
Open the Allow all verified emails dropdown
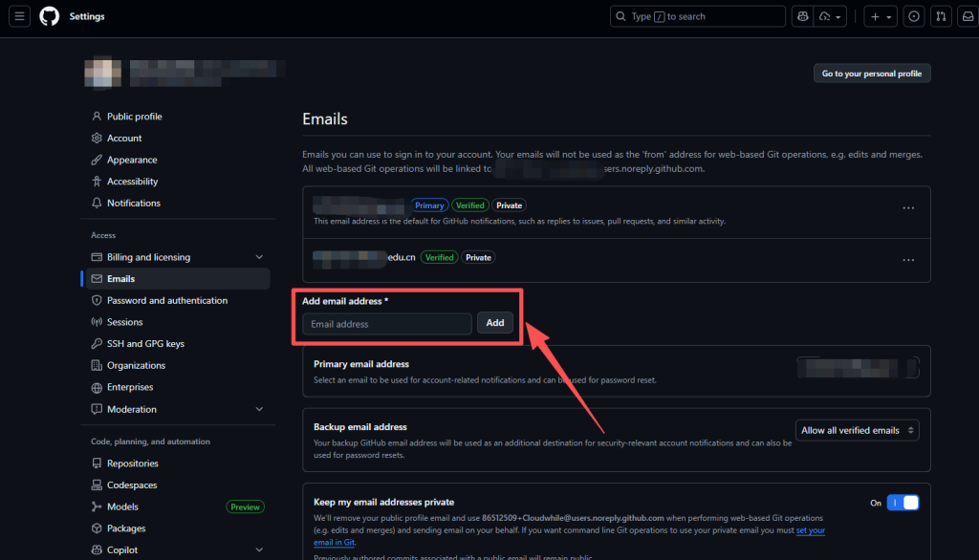click(858, 430)
